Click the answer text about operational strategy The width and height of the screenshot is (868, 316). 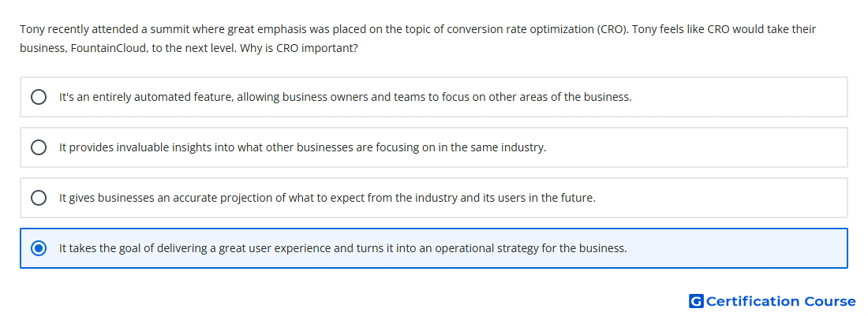click(x=343, y=248)
